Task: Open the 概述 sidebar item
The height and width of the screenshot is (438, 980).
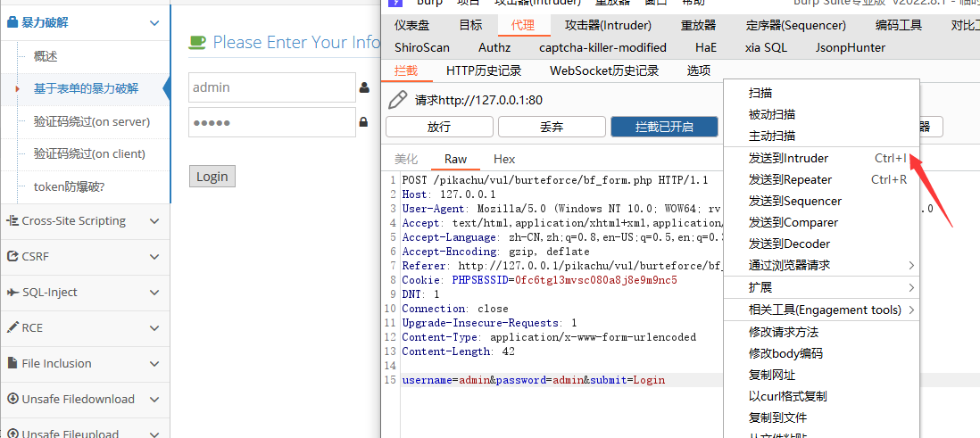Action: tap(46, 56)
